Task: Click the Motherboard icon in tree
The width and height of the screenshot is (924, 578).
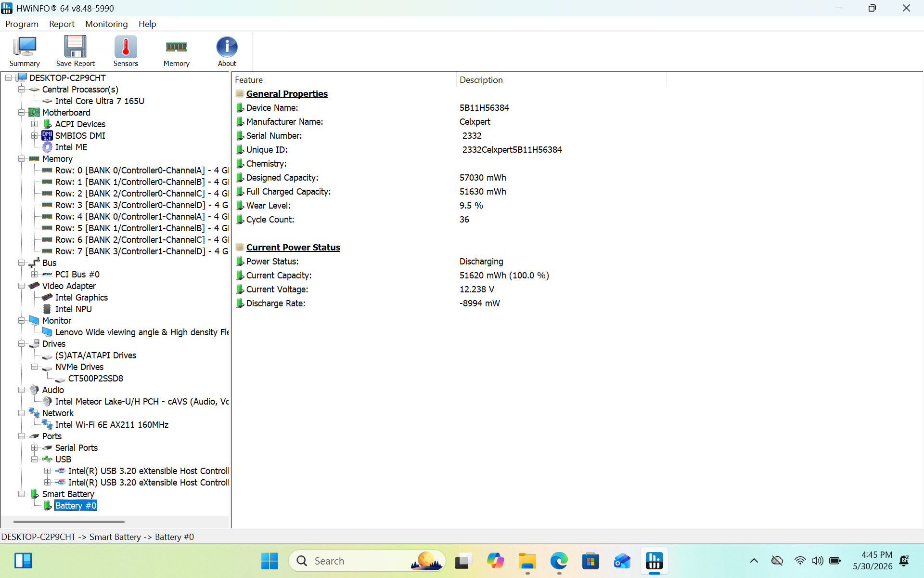Action: pos(34,113)
